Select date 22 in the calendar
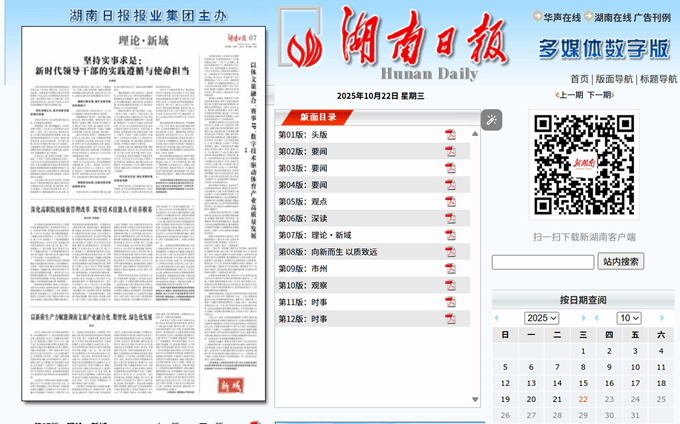The width and height of the screenshot is (680, 424). click(x=583, y=399)
